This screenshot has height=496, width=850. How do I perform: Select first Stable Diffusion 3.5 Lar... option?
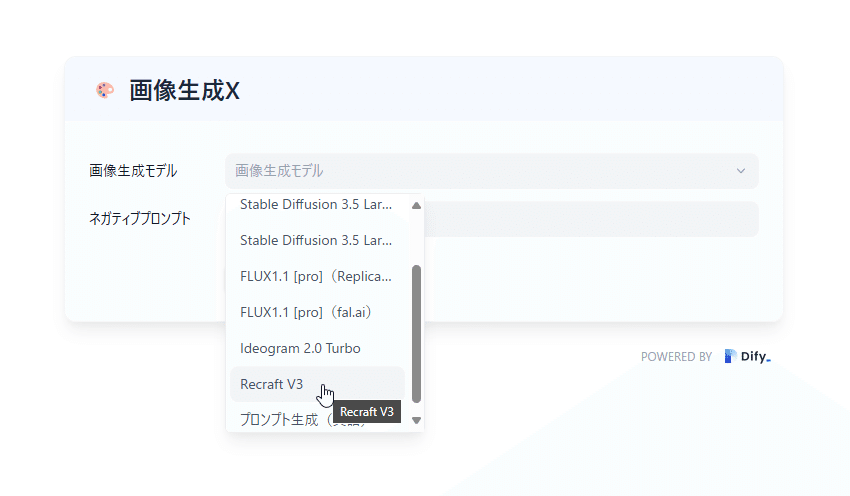[317, 204]
